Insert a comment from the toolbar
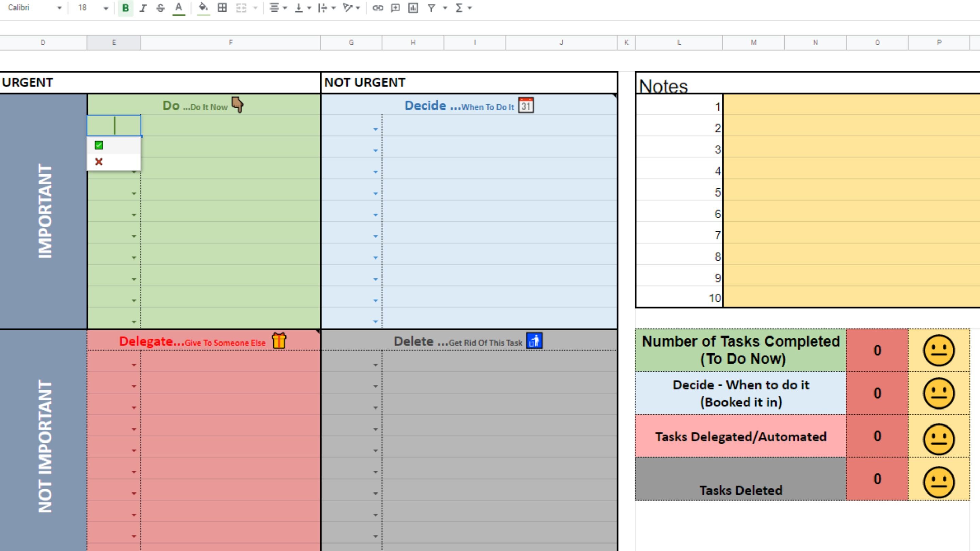Screen dimensions: 980x551 (396, 8)
